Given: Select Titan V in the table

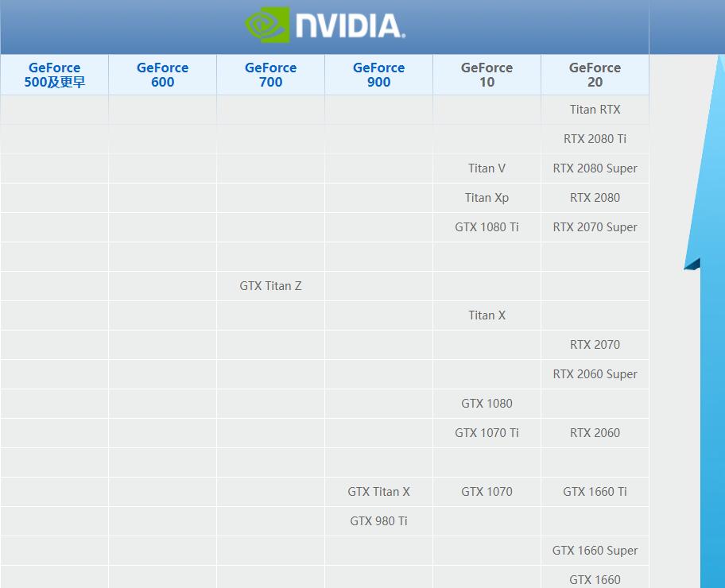Looking at the screenshot, I should pos(487,168).
